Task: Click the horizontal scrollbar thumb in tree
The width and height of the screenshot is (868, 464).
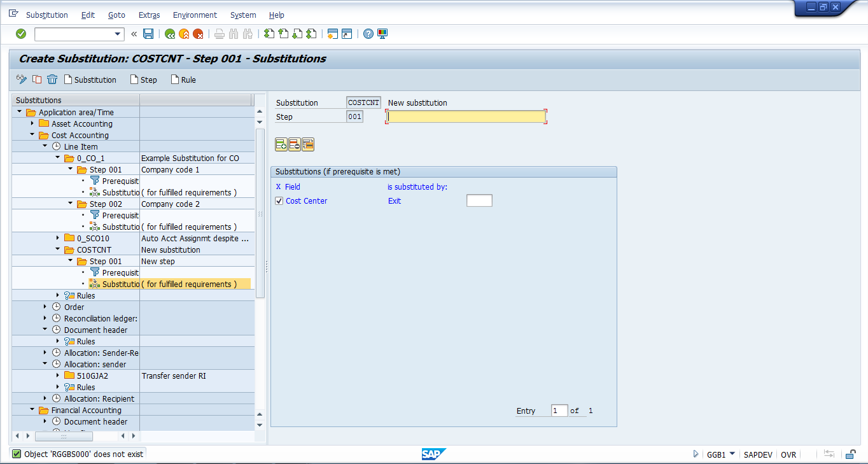Action: click(x=64, y=436)
